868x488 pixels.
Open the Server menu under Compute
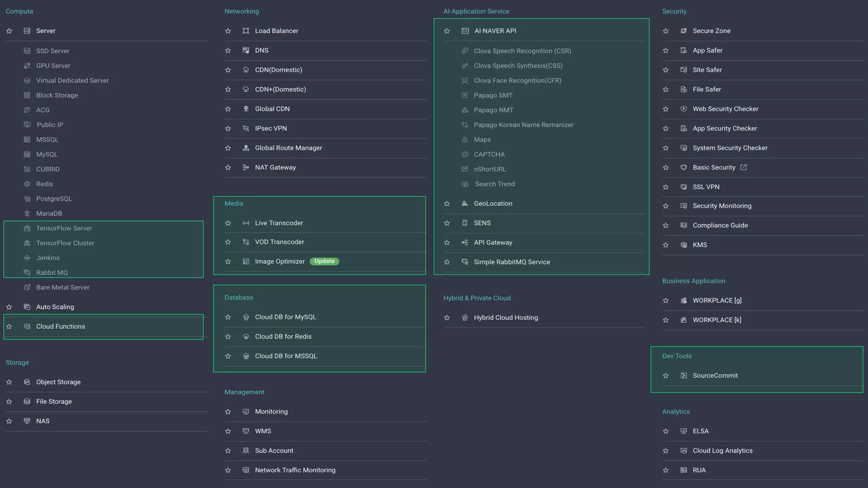pyautogui.click(x=46, y=31)
